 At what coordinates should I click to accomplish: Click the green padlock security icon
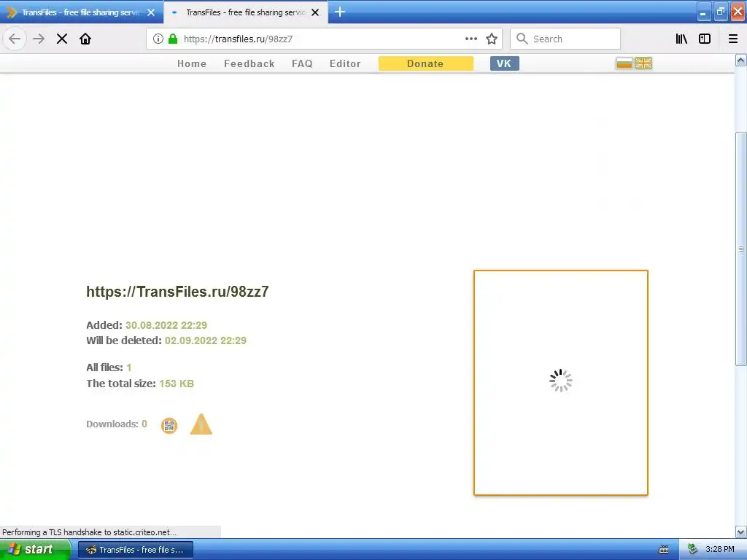point(173,39)
